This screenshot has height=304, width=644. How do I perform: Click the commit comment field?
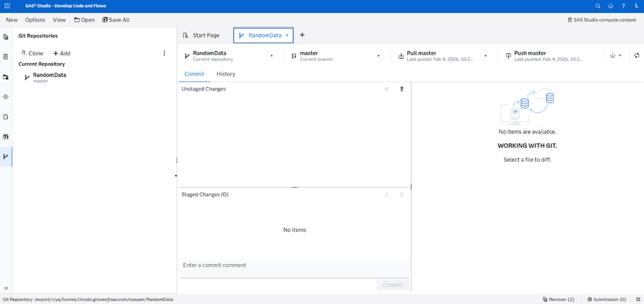coord(294,269)
